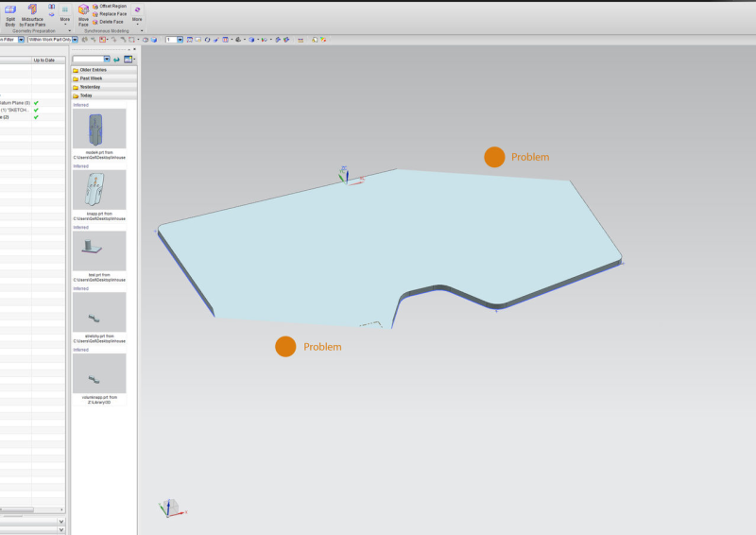Click Delete Face command
The height and width of the screenshot is (535, 756).
pyautogui.click(x=108, y=22)
